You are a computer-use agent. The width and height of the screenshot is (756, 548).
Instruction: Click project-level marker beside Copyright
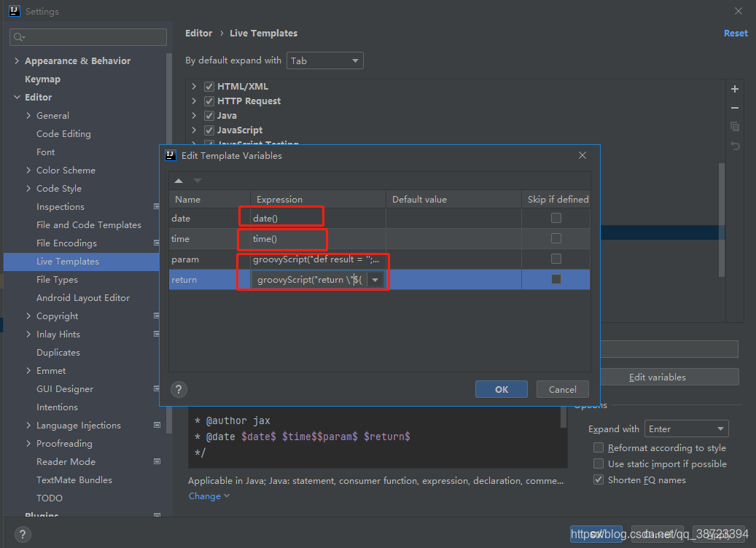pyautogui.click(x=157, y=316)
